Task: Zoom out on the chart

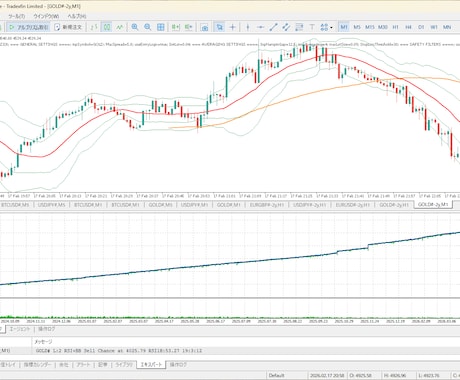Action: pyautogui.click(x=148, y=27)
